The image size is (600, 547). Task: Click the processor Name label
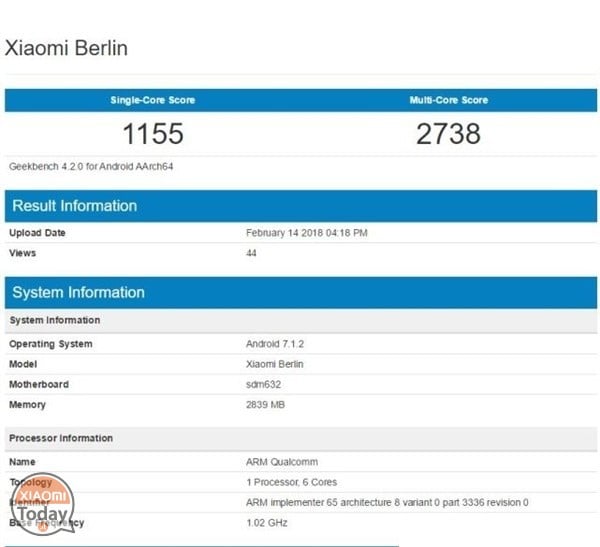pos(22,462)
